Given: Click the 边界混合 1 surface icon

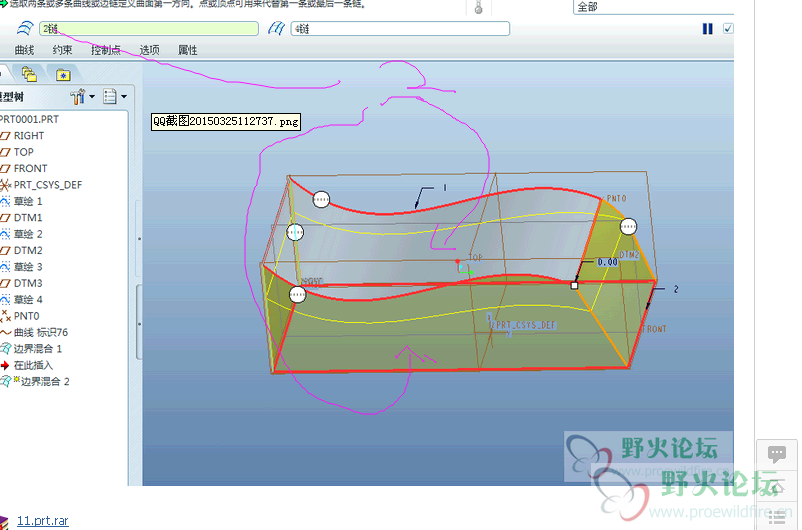Looking at the screenshot, I should click(x=5, y=349).
